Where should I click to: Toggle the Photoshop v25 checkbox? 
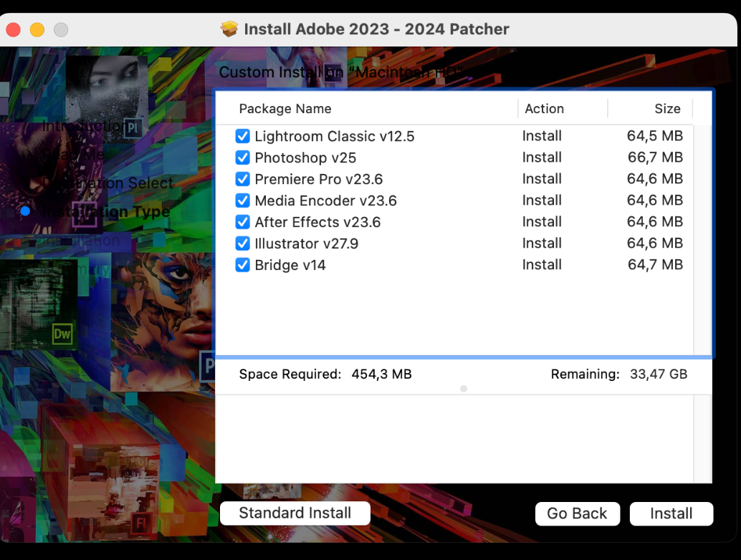coord(242,158)
